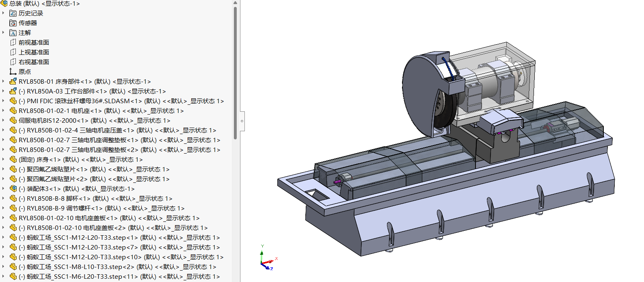Click the SSC1-M12-L20-T33.step<10> part icon
This screenshot has height=282, width=644.
[13, 257]
